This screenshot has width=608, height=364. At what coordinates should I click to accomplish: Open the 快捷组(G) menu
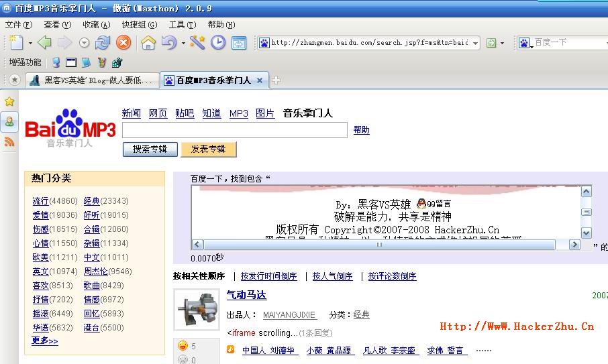point(140,25)
